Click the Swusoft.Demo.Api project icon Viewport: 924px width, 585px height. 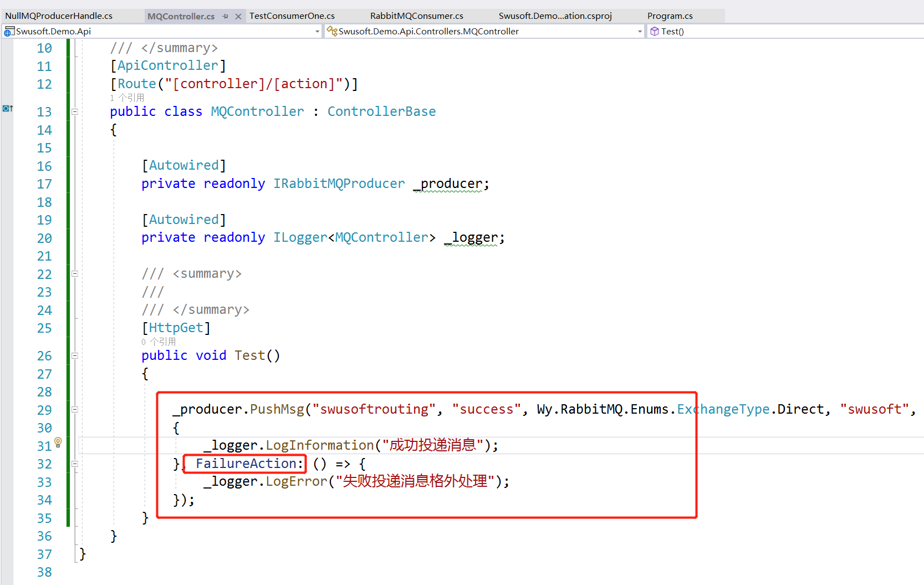tap(9, 32)
